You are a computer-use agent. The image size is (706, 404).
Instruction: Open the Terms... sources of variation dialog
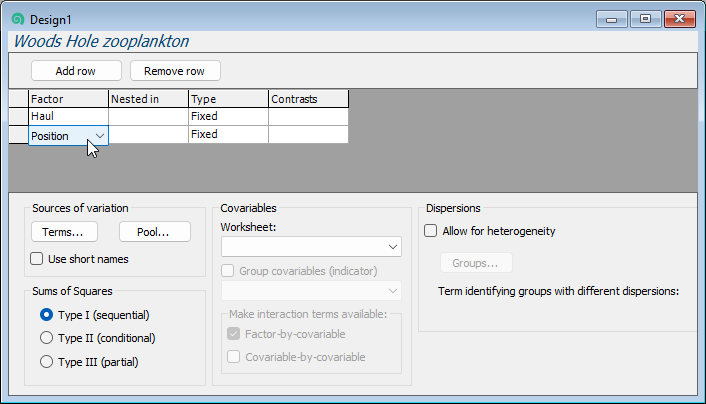(63, 232)
